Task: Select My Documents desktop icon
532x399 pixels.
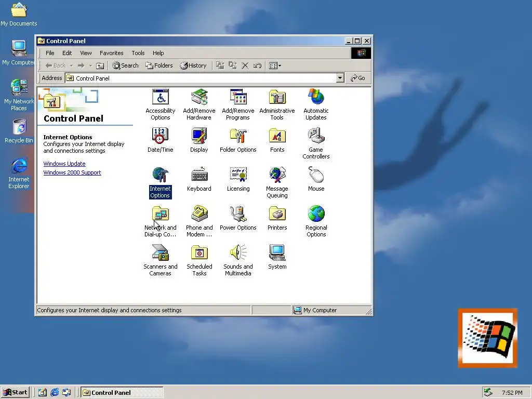Action: tap(19, 14)
